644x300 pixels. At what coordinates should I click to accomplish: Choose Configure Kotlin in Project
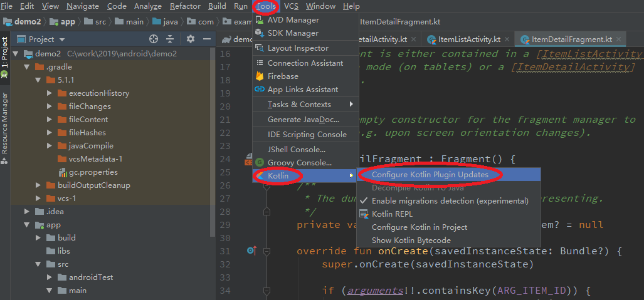pyautogui.click(x=448, y=227)
